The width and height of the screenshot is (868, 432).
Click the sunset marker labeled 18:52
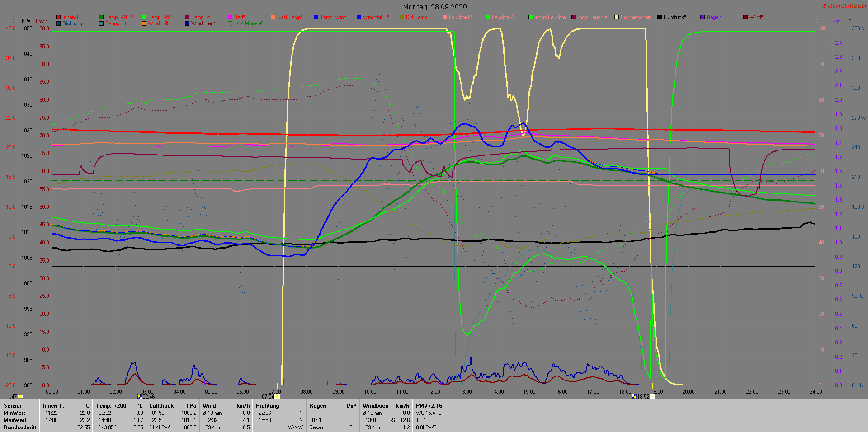652,397
